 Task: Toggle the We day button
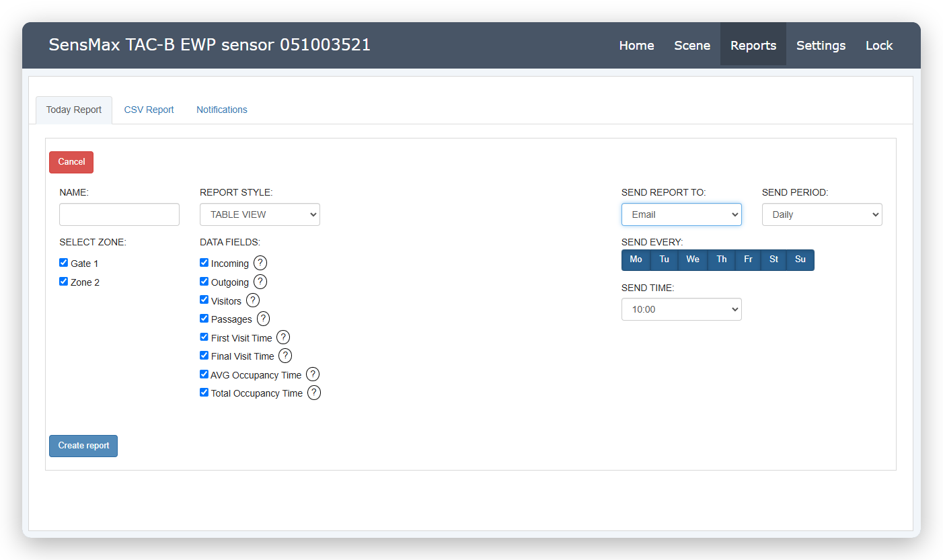coord(693,259)
